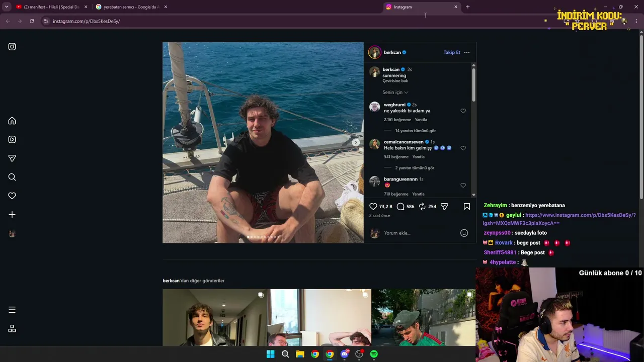The height and width of the screenshot is (362, 644).
Task: Open the green cap street post thumbnail
Action: (x=424, y=317)
